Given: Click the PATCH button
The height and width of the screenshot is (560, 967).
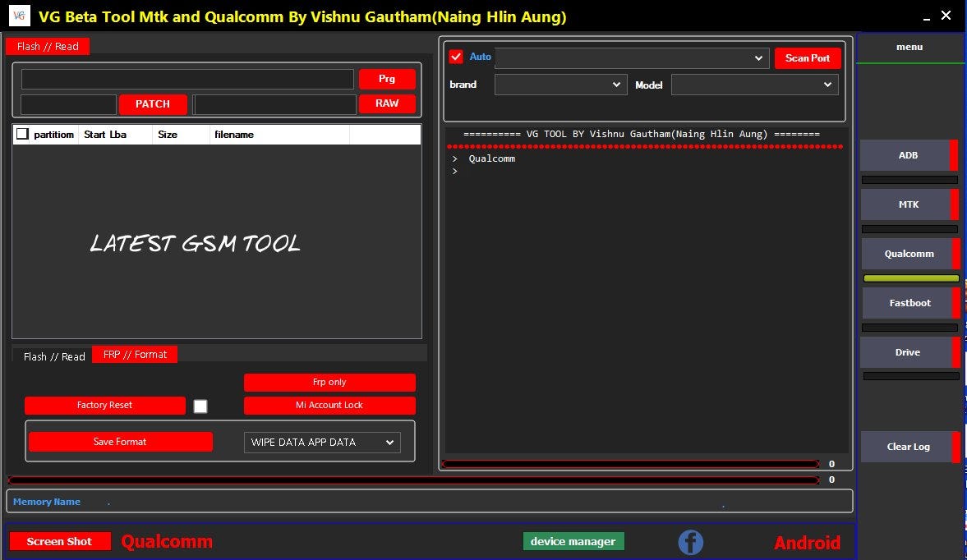Looking at the screenshot, I should coord(152,104).
